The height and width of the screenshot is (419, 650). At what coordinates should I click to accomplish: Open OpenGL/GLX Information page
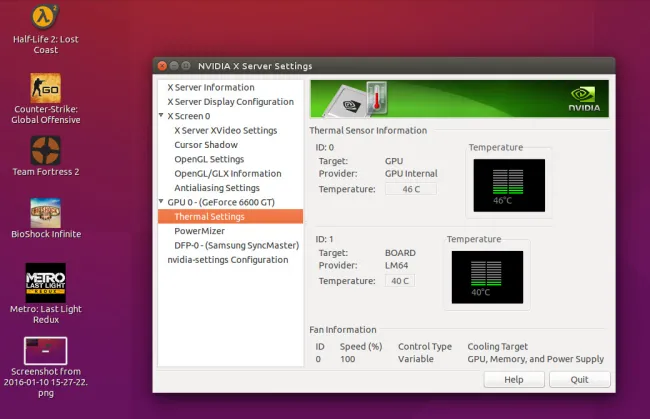click(x=228, y=174)
